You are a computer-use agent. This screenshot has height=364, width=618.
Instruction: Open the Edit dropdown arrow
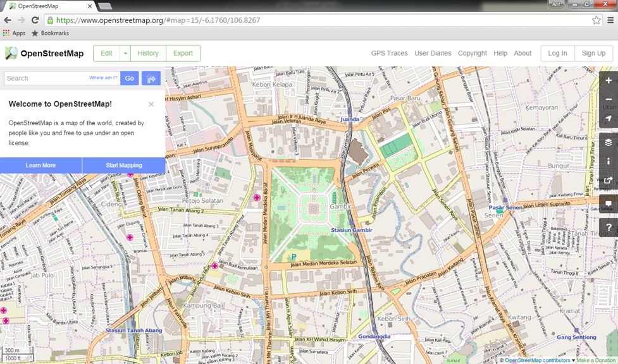(125, 53)
